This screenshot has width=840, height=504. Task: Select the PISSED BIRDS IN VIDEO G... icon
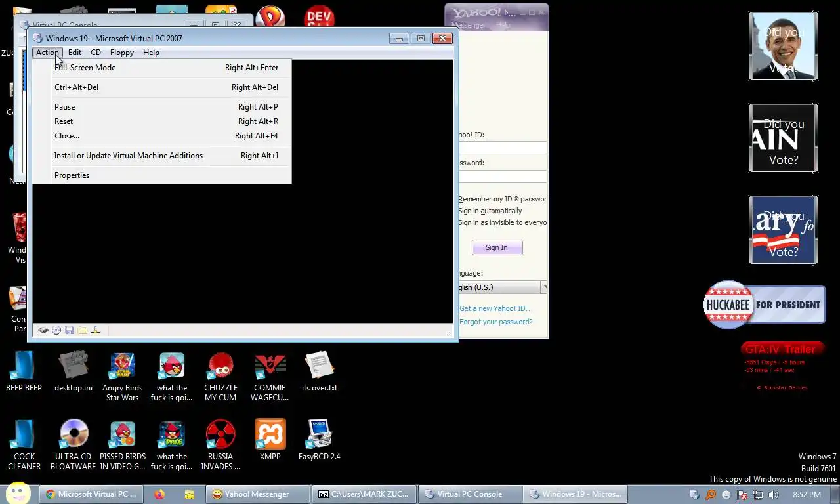point(122,445)
